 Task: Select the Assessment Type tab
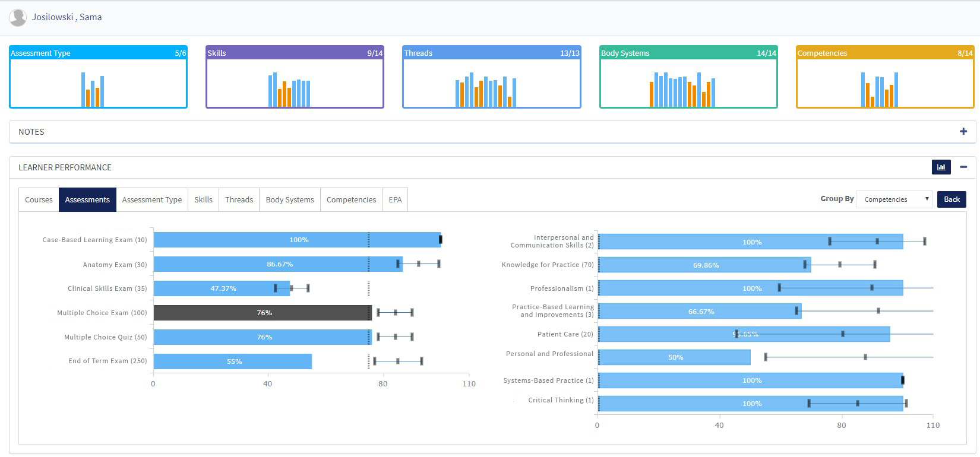[152, 200]
